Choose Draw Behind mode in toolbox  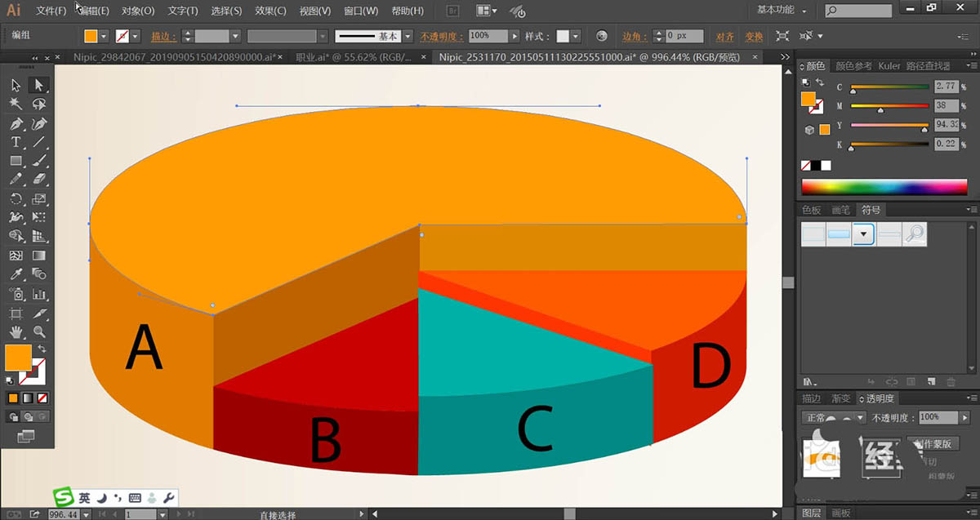pyautogui.click(x=28, y=416)
